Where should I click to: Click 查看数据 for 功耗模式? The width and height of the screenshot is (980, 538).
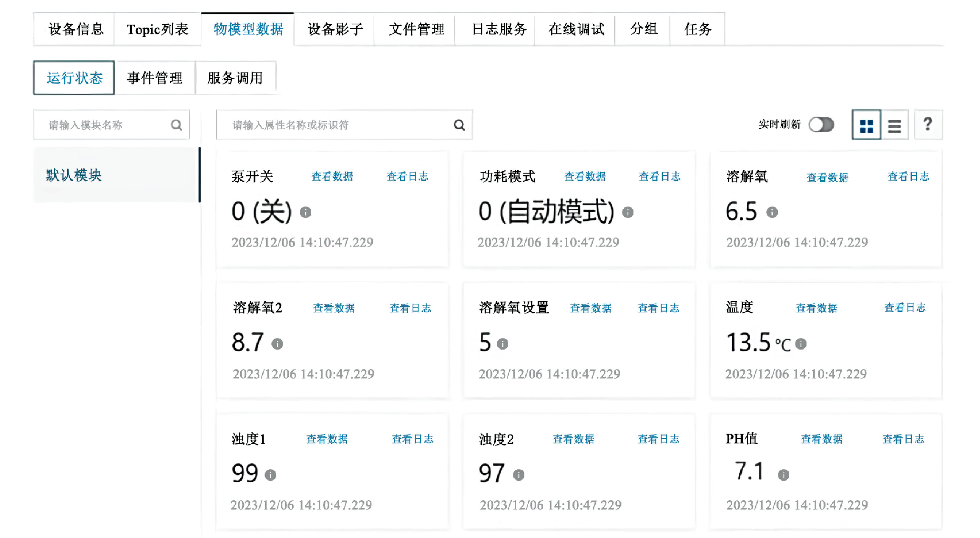(585, 176)
